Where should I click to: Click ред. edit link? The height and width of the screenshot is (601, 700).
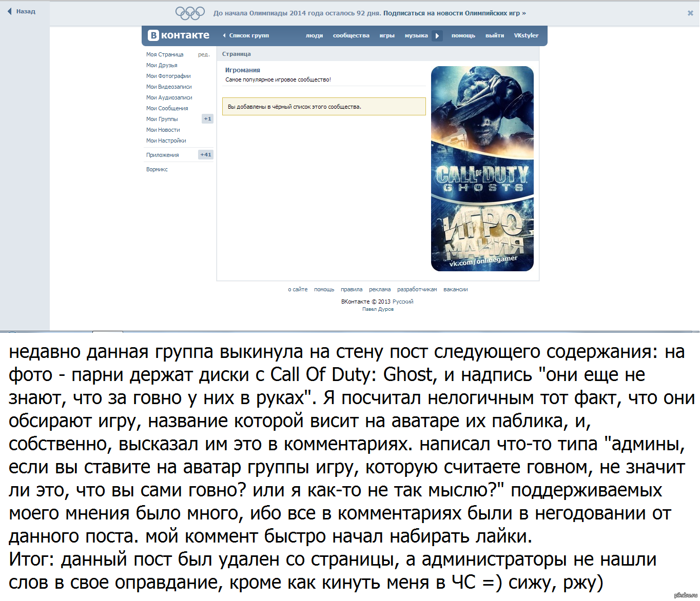[204, 54]
